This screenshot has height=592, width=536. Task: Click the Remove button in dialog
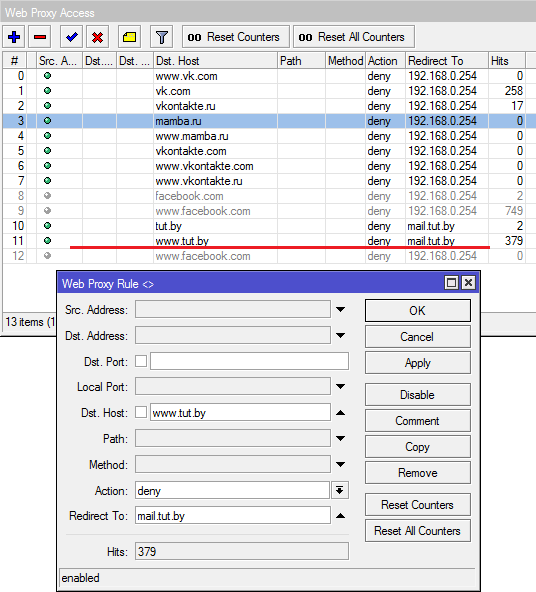(x=418, y=473)
